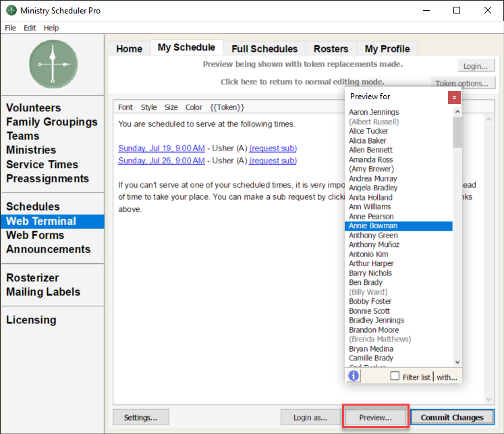Screen dimensions: 504x434
Task: Open the Style dropdown in editor toolbar
Action: [148, 107]
